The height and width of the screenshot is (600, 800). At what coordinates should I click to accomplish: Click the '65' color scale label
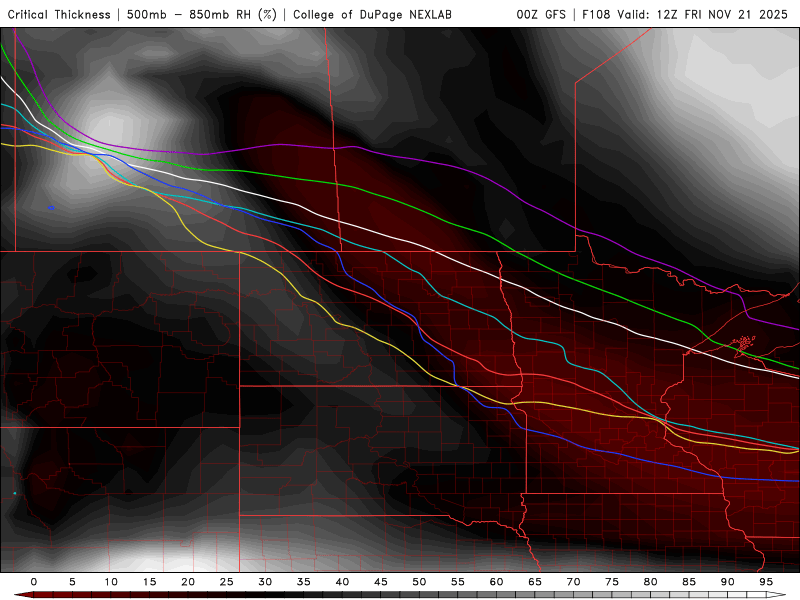pyautogui.click(x=535, y=582)
